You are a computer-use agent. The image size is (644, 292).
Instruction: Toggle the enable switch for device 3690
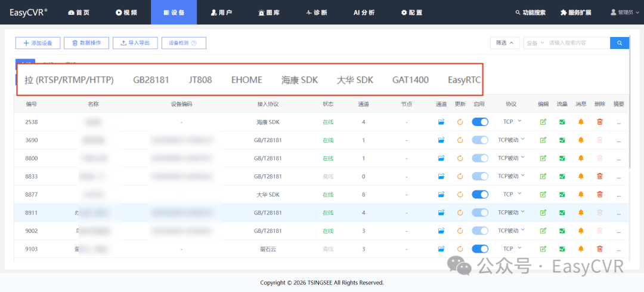pyautogui.click(x=480, y=140)
